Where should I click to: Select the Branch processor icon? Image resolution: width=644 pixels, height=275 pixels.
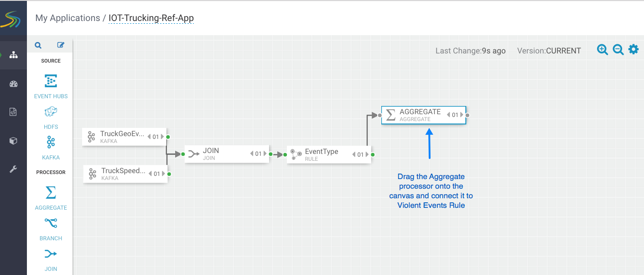tap(51, 223)
